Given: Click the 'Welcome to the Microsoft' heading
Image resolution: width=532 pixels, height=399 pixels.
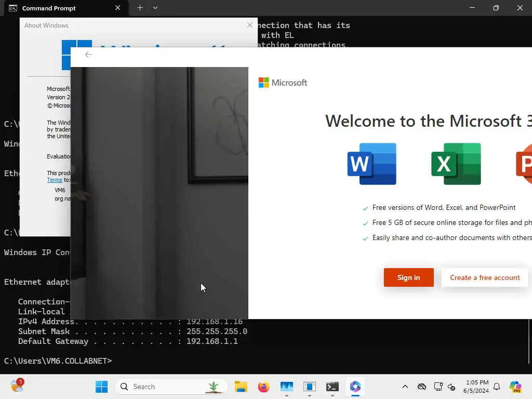Looking at the screenshot, I should (428, 121).
